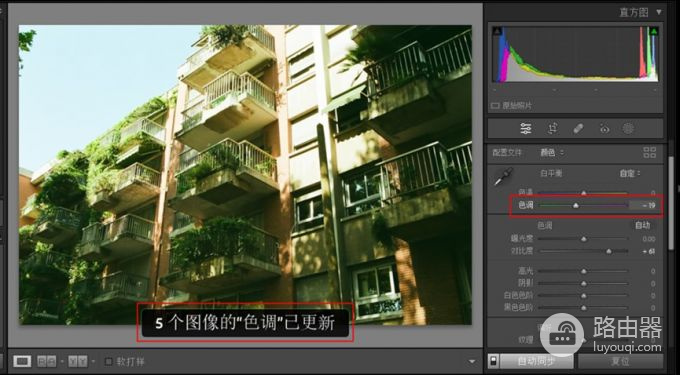Click the 色调 tint slider handle

point(576,205)
